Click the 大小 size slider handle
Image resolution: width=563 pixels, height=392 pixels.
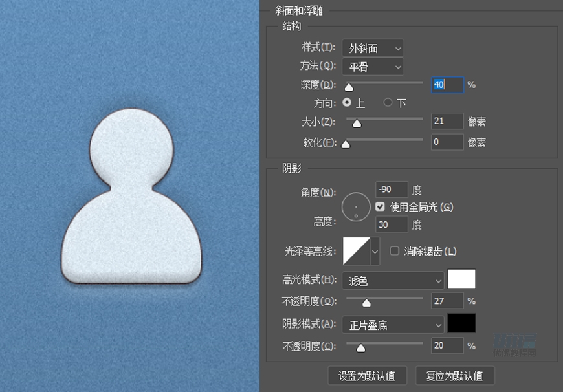coord(357,124)
